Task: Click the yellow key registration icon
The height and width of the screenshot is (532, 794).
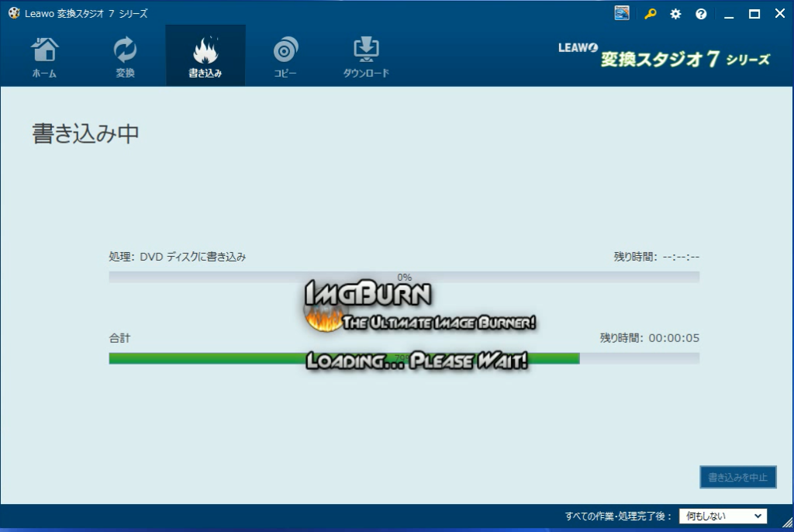Action: click(x=650, y=14)
